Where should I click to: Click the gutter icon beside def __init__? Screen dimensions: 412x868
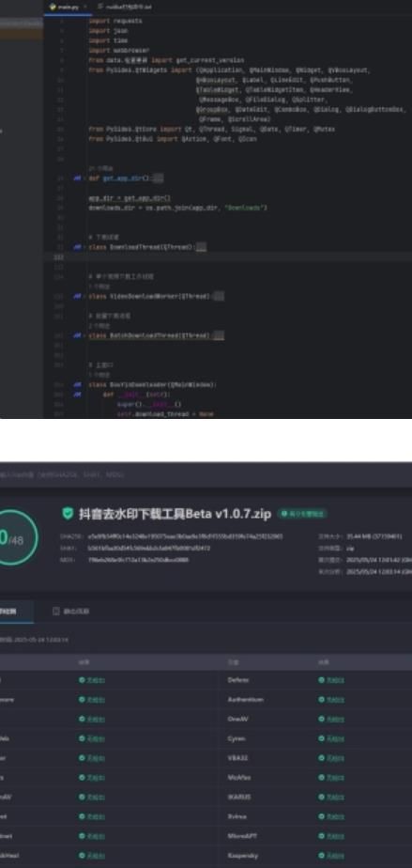[77, 395]
